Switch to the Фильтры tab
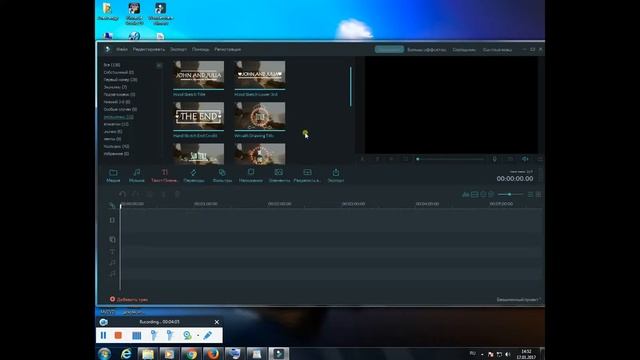This screenshot has height=360, width=640. [222, 176]
